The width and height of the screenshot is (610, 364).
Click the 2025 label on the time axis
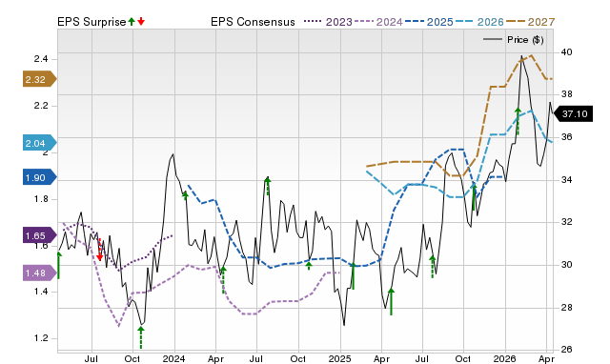click(x=339, y=358)
